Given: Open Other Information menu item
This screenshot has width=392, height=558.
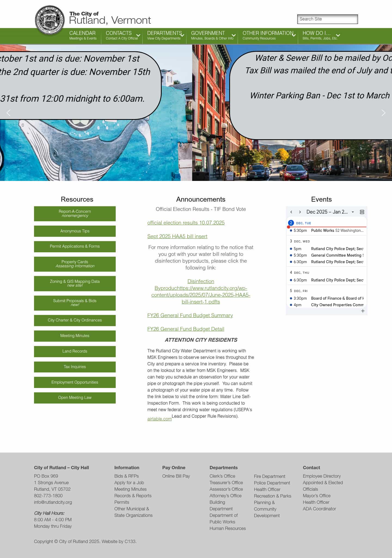Looking at the screenshot, I should click(268, 35).
